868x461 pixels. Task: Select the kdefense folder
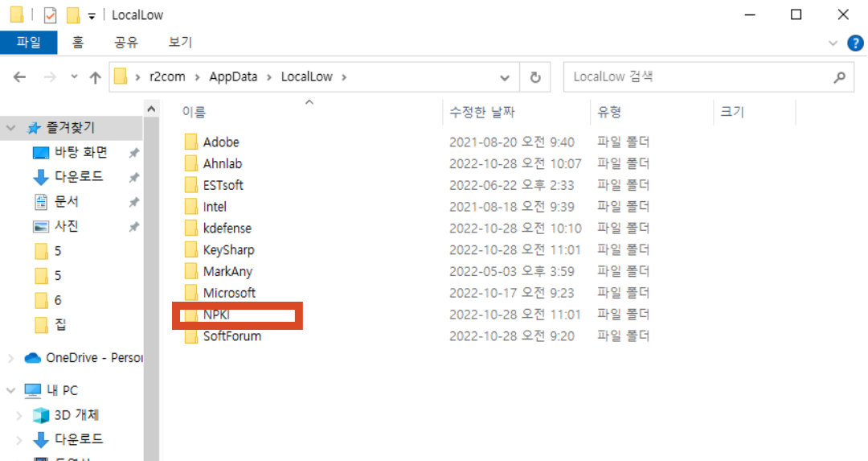(227, 228)
